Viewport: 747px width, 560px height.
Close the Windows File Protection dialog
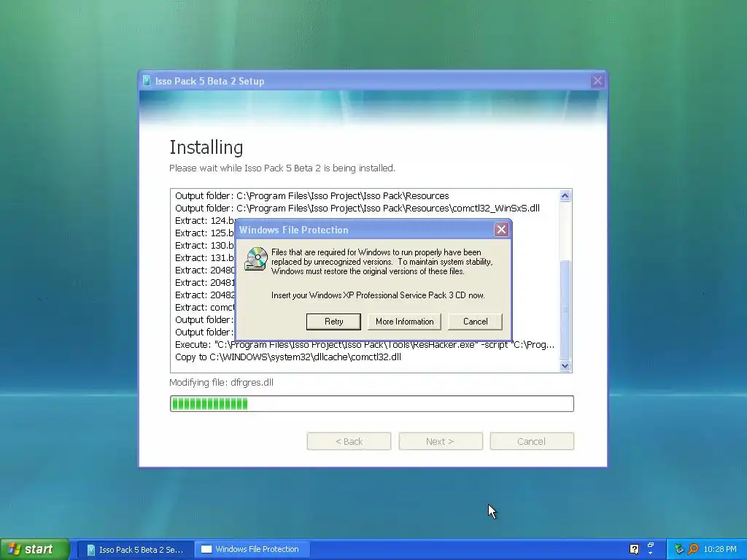(501, 230)
